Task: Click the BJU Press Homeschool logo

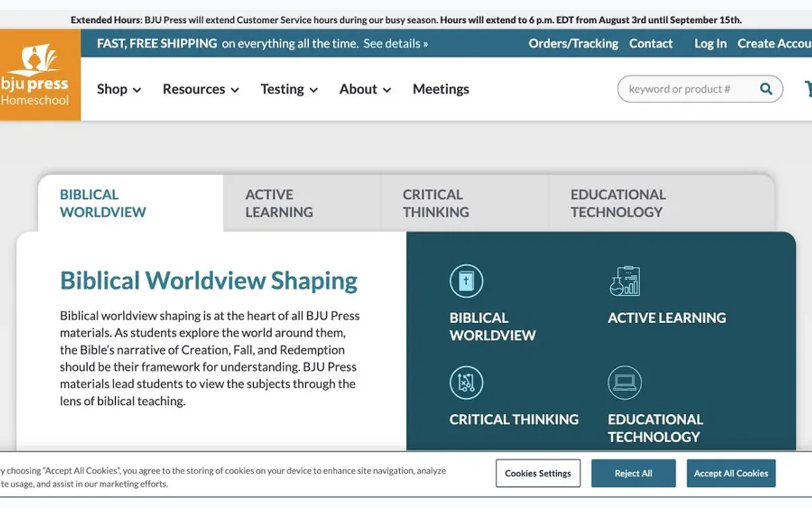Action: [x=40, y=75]
